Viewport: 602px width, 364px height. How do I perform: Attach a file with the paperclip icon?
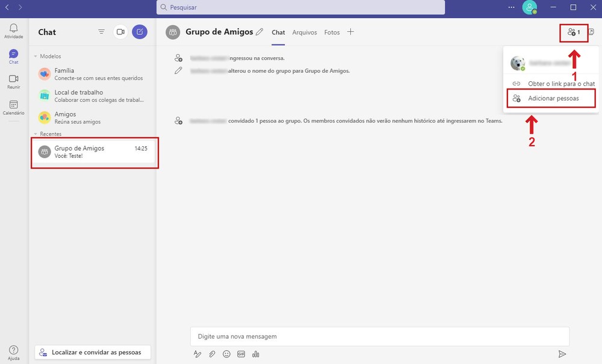click(212, 354)
